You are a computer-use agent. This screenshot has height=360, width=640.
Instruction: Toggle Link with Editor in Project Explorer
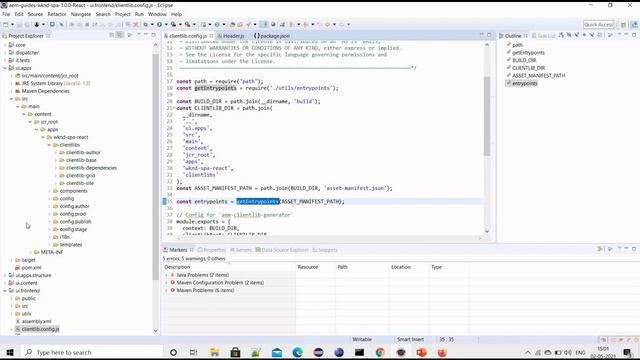pyautogui.click(x=120, y=36)
